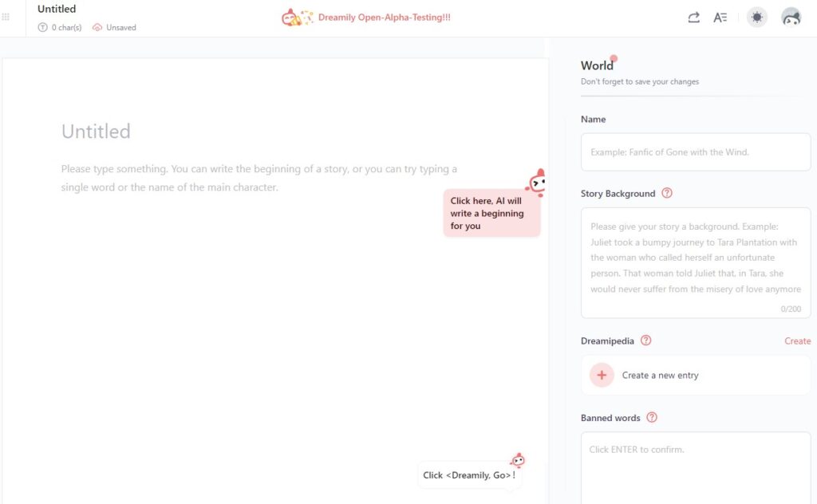Click into the Story Background text area
The height and width of the screenshot is (504, 817).
695,258
